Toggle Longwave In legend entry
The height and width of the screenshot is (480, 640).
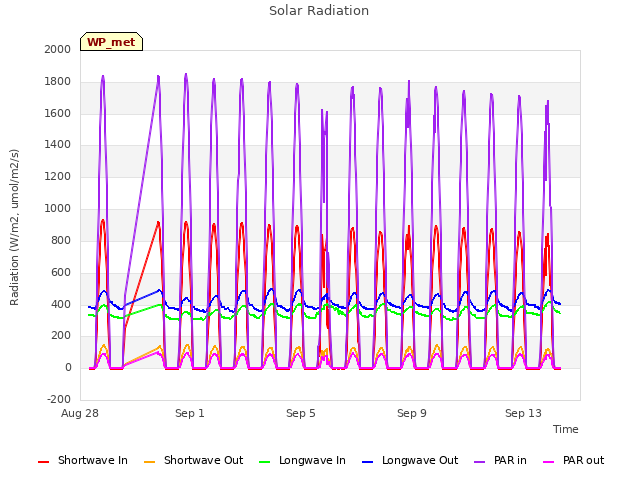click(302, 460)
